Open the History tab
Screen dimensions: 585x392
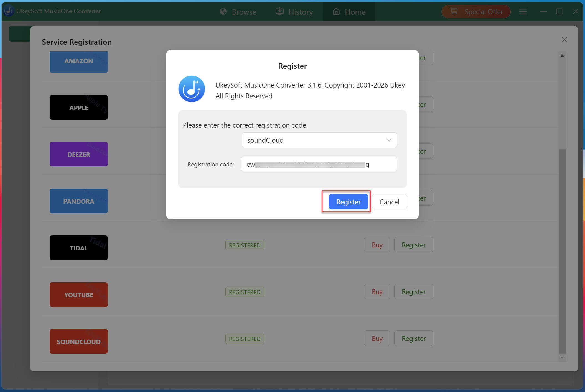coord(294,12)
